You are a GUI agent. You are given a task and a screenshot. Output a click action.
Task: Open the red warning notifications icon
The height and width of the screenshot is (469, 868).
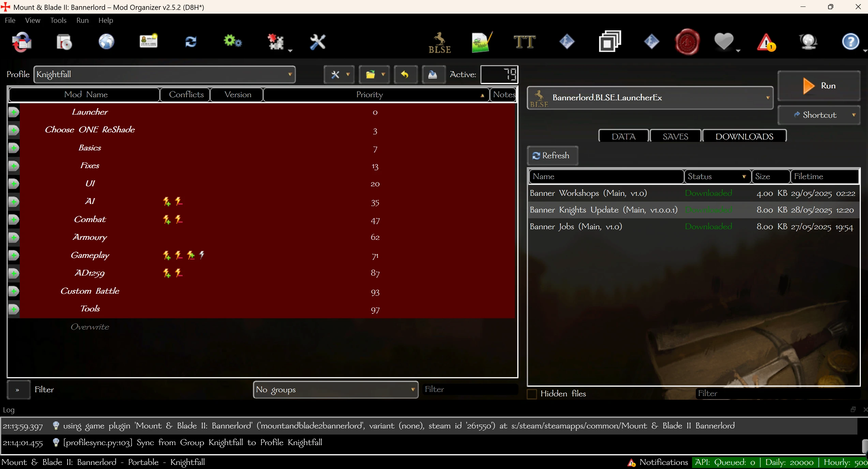click(x=766, y=42)
